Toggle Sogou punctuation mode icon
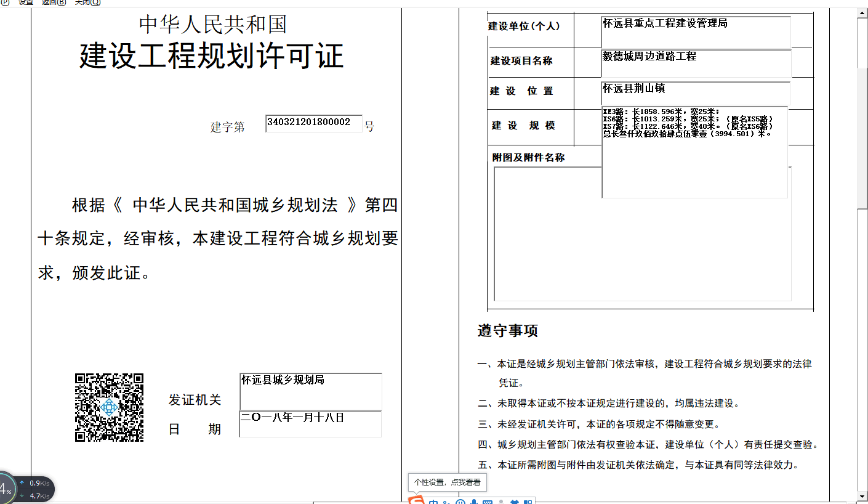Image resolution: width=868 pixels, height=504 pixels. (x=446, y=502)
